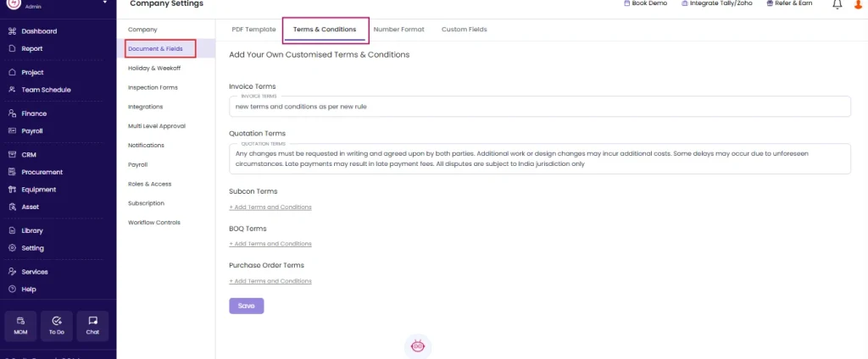The height and width of the screenshot is (359, 868).
Task: Open the To Do checklist shortcut
Action: click(x=57, y=326)
